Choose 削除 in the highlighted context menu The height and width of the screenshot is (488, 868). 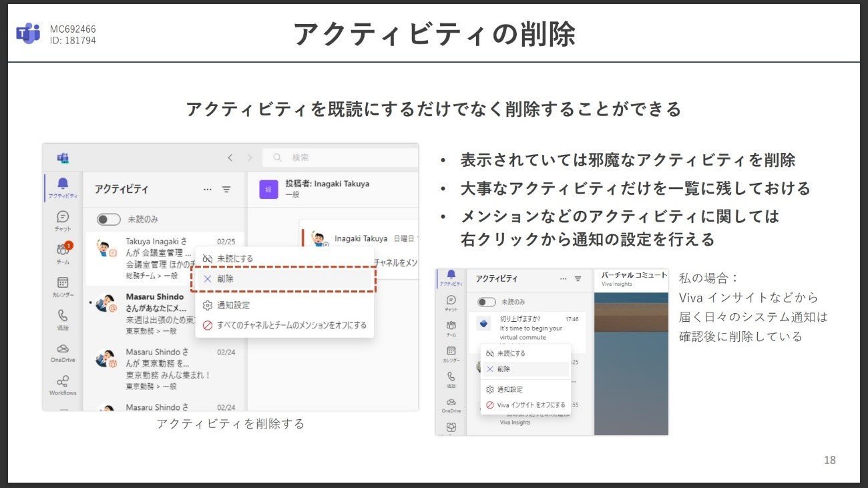tap(283, 280)
